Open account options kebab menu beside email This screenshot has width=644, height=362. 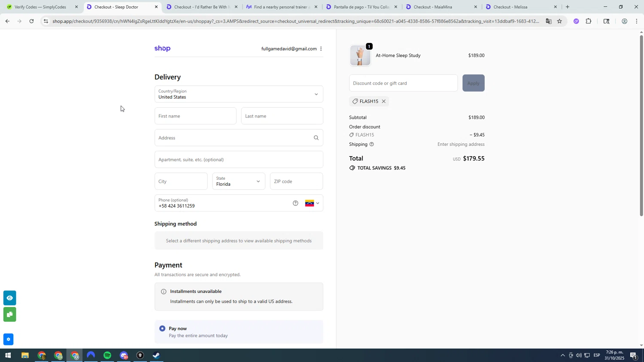[321, 49]
